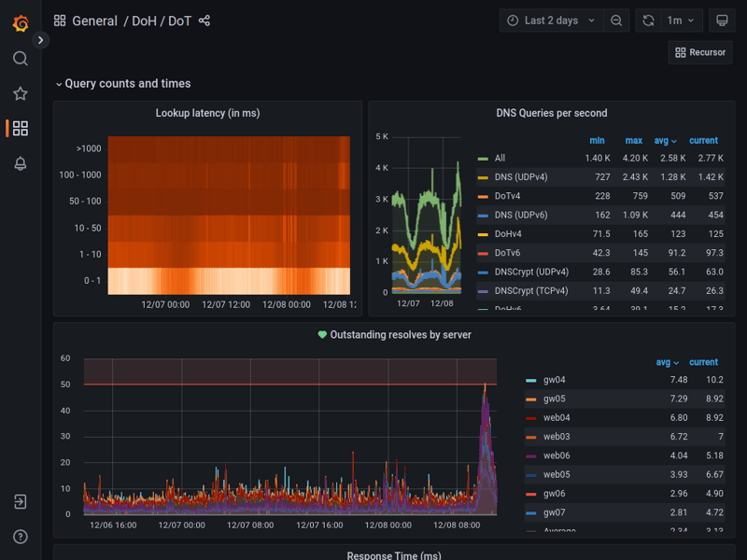Open the Help question mark icon
The height and width of the screenshot is (560, 747).
point(21,537)
